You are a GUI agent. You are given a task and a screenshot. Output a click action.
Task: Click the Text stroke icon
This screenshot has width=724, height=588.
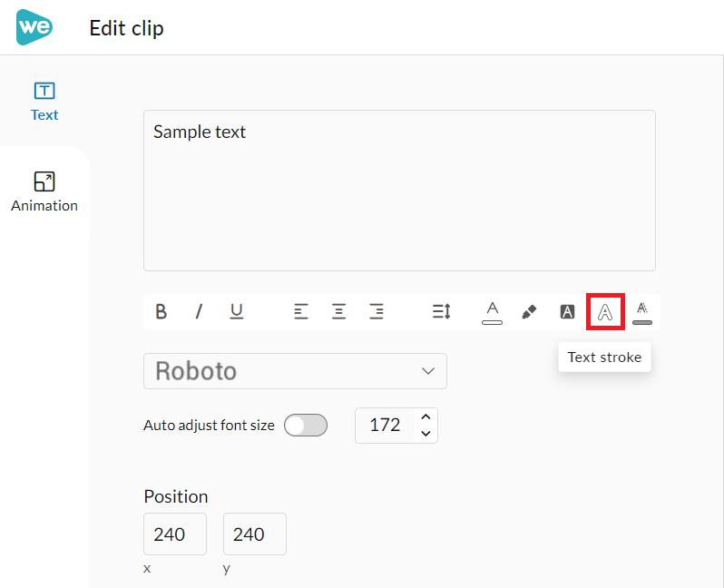(x=605, y=311)
